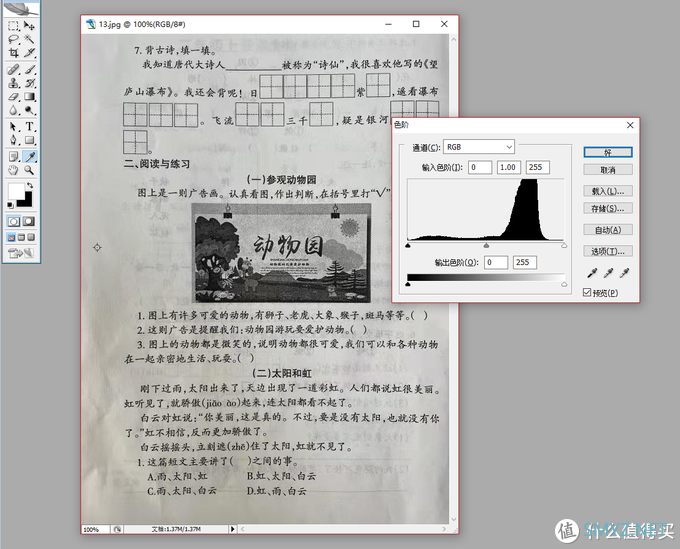The width and height of the screenshot is (680, 549).
Task: Click document window scroll down arrow
Action: coord(454,519)
